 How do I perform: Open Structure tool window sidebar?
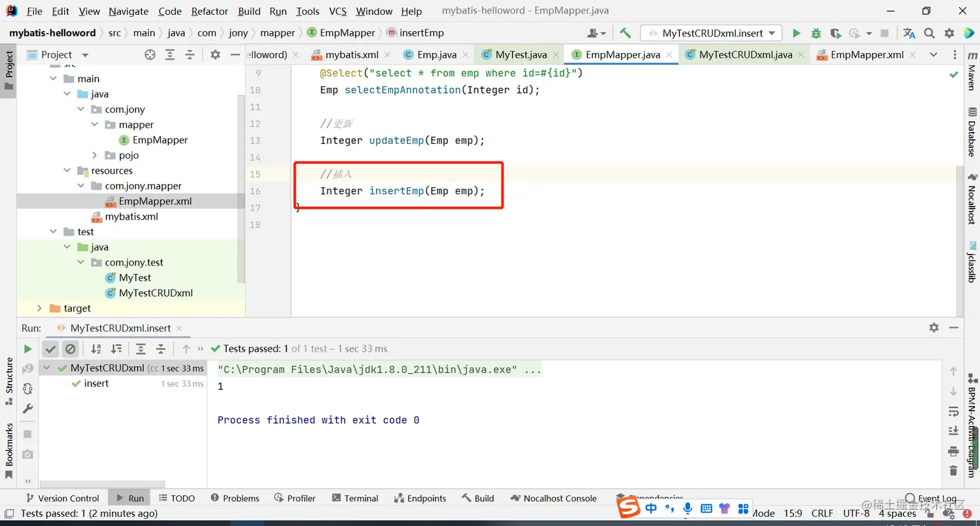pos(9,381)
